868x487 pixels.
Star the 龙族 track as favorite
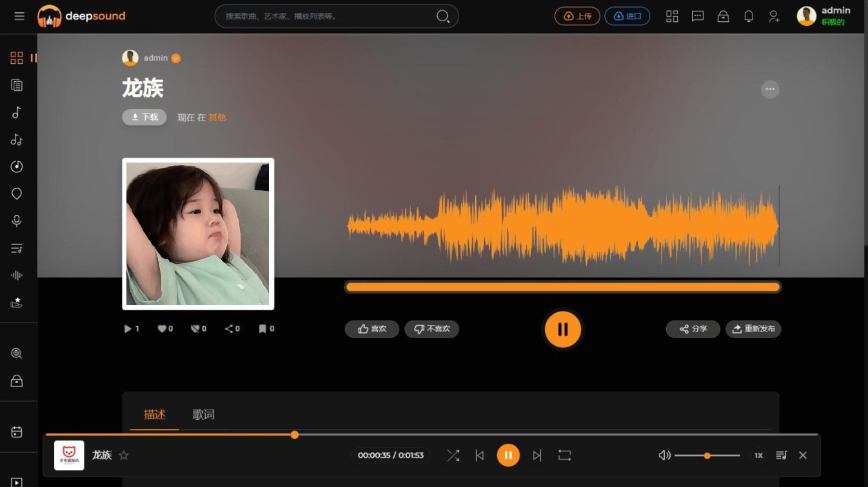[x=124, y=455]
